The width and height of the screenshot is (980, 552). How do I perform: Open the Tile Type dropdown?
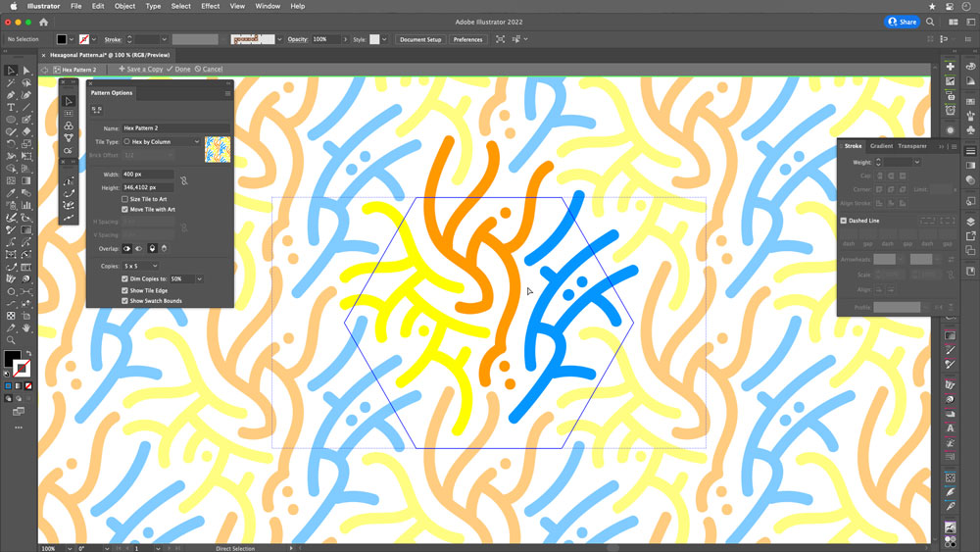pyautogui.click(x=162, y=142)
